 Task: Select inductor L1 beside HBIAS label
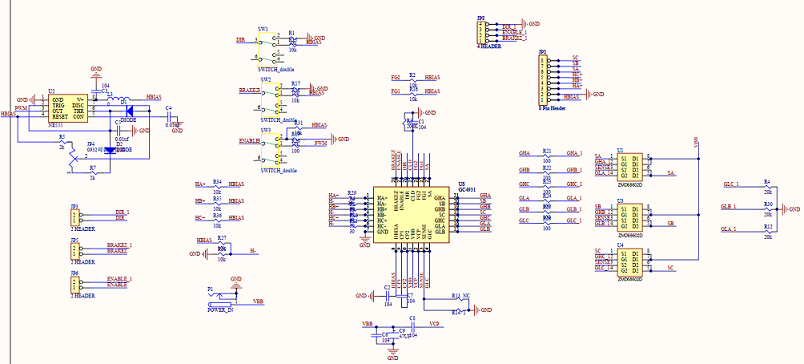119,99
